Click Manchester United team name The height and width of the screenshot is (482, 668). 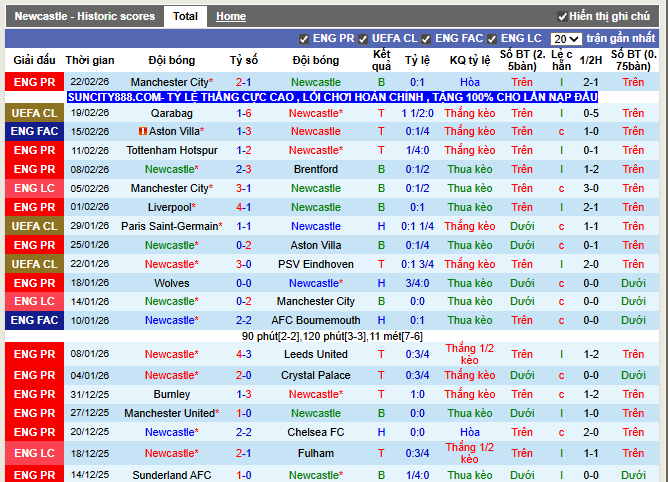172,413
